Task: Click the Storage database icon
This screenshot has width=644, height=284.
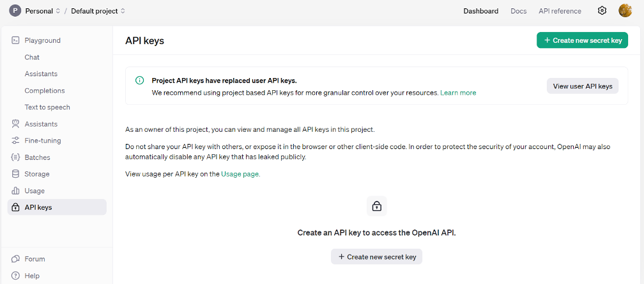Action: 15,174
